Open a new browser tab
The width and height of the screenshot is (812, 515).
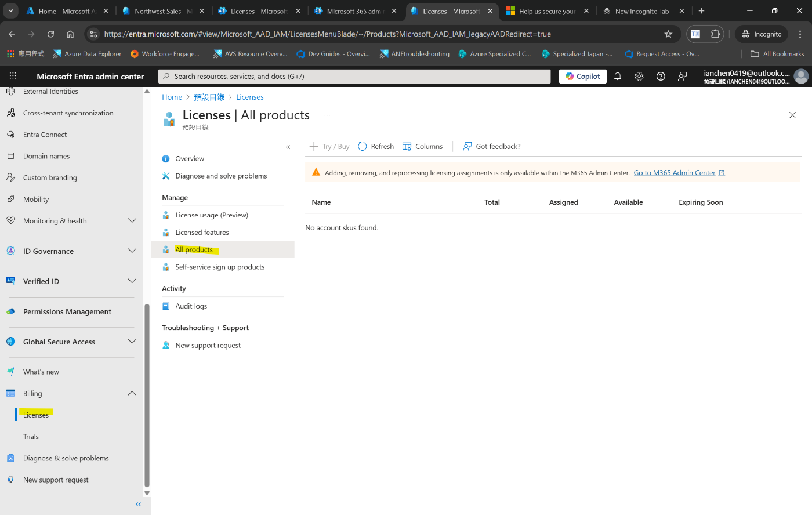point(701,11)
